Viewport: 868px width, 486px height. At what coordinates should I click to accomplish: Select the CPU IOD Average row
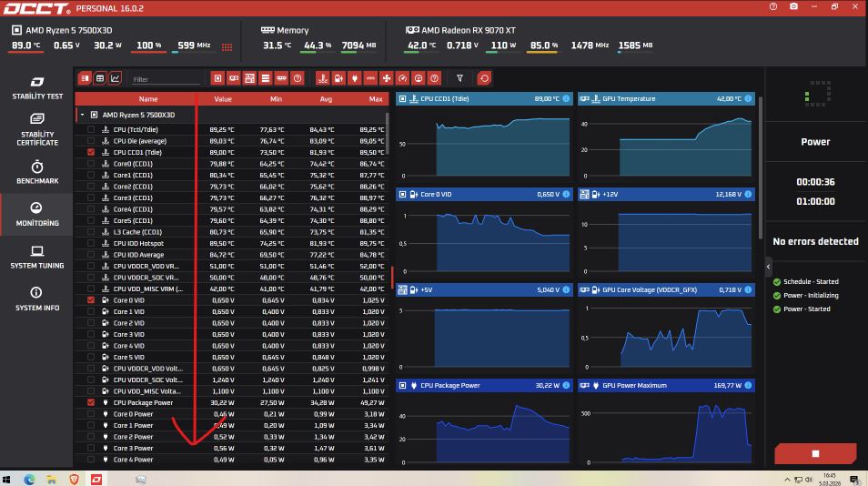231,255
